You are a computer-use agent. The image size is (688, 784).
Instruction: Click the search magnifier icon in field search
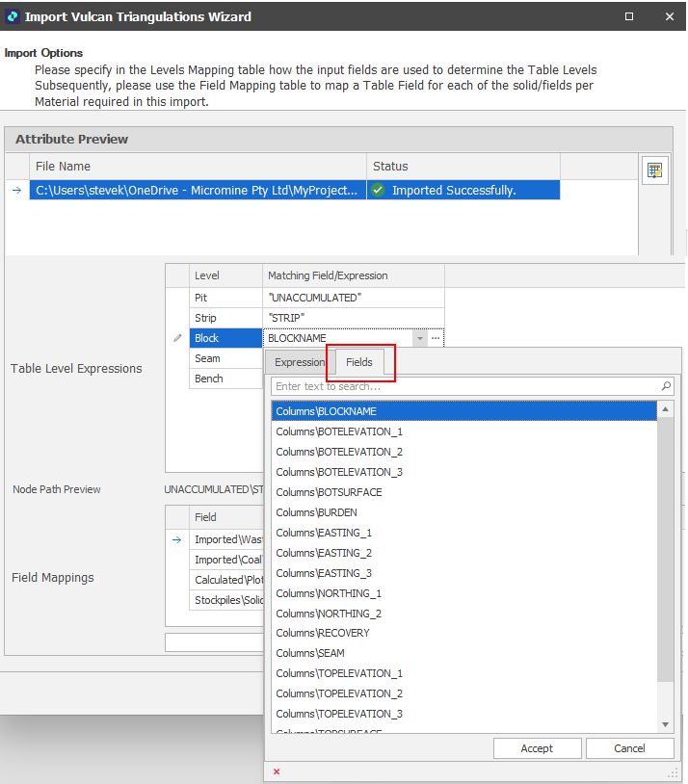coord(666,386)
